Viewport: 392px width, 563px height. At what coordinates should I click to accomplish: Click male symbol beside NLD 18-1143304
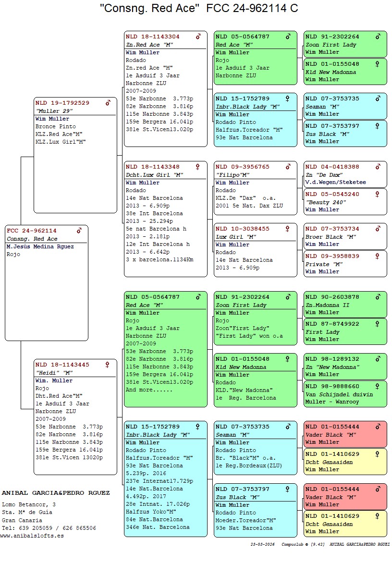pyautogui.click(x=198, y=37)
